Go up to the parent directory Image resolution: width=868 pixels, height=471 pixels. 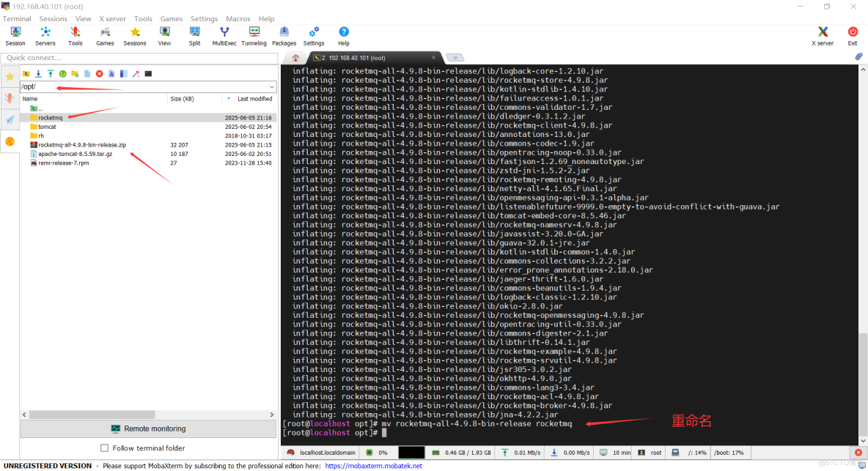[26, 73]
